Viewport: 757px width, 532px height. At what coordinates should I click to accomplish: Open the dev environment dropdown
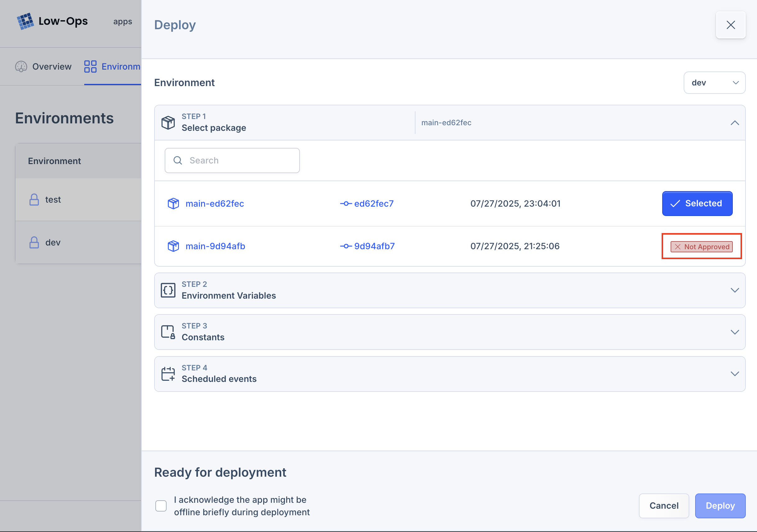click(714, 83)
